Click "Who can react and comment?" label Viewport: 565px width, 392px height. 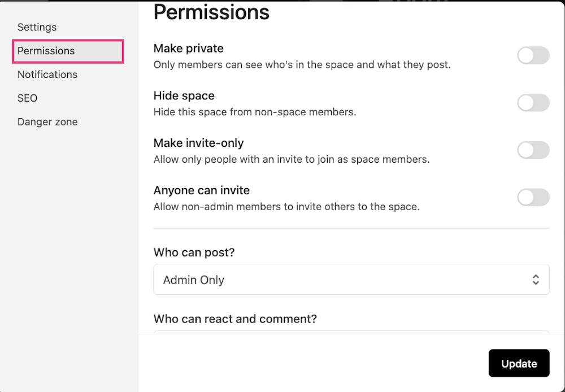pyautogui.click(x=235, y=319)
